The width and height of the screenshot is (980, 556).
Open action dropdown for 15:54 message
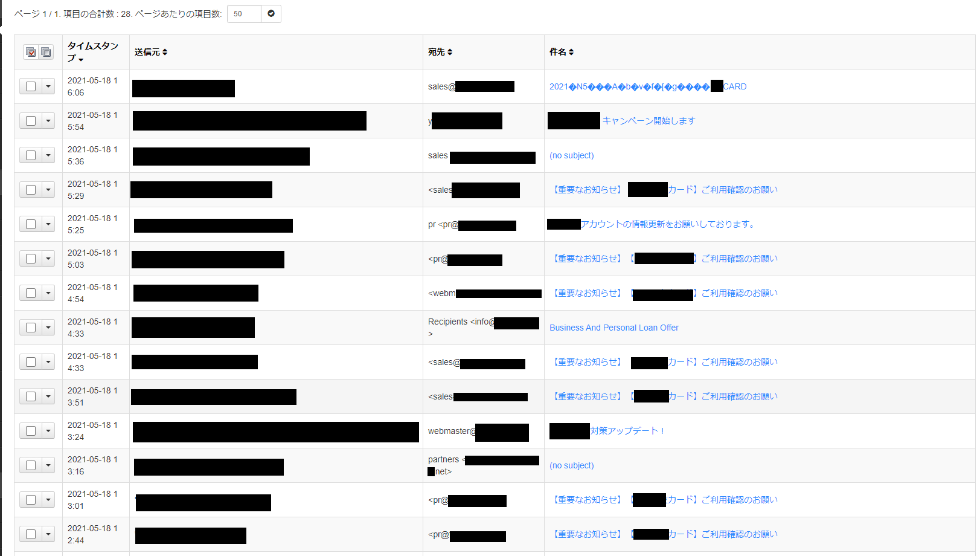(48, 121)
